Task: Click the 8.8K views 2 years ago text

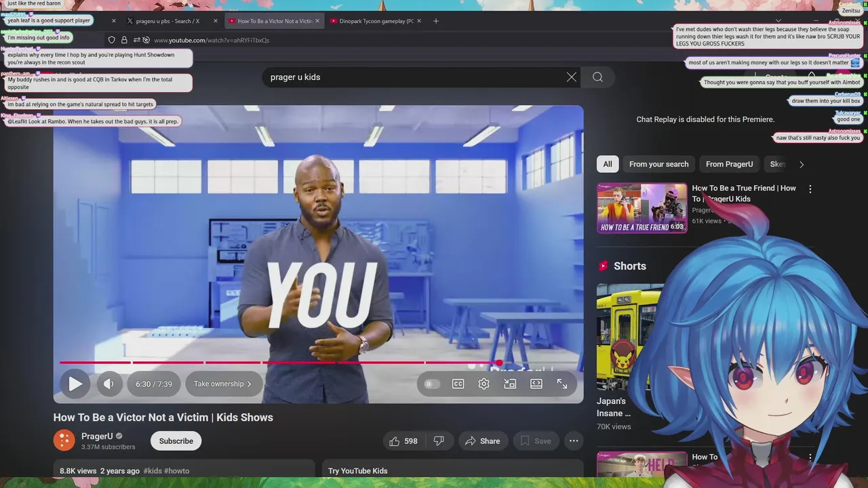Action: pyautogui.click(x=100, y=471)
